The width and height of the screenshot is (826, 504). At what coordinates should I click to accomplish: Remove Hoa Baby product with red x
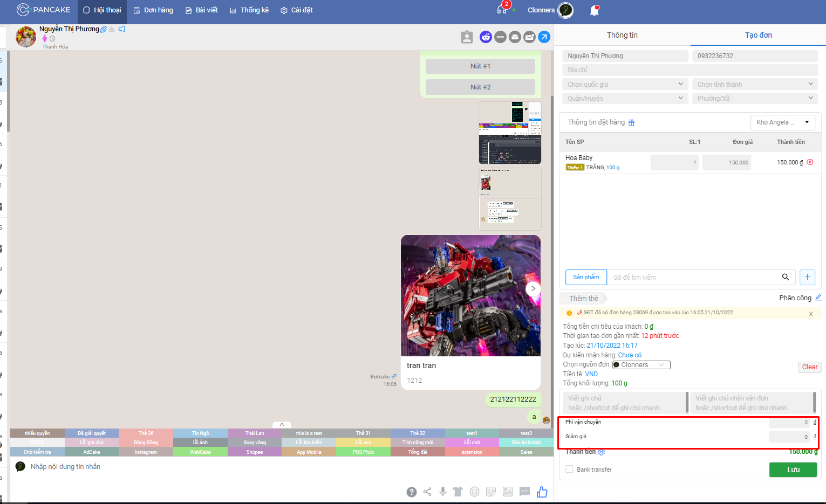coord(810,162)
